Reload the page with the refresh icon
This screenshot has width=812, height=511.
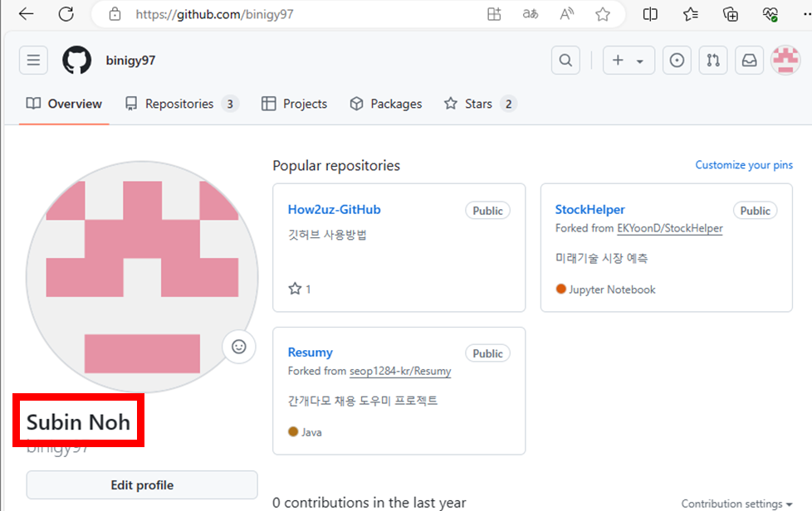point(66,14)
